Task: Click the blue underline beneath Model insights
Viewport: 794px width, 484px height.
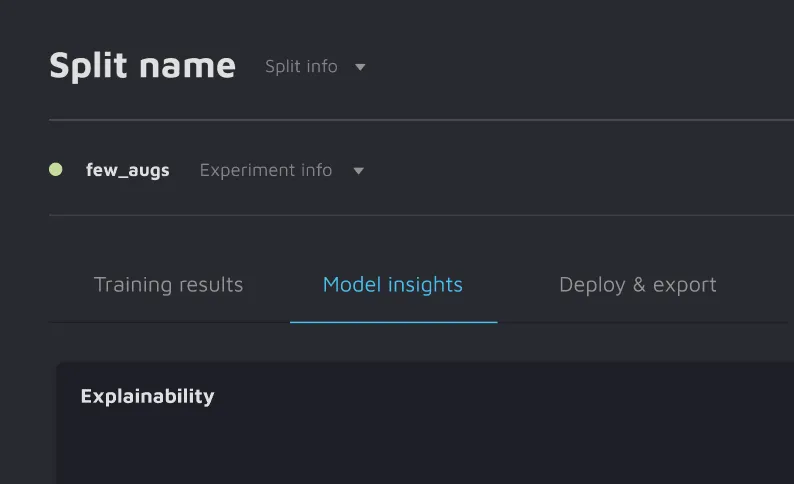Action: coord(393,322)
